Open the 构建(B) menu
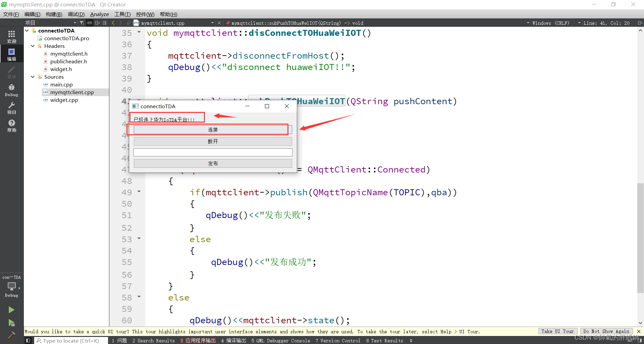 (x=54, y=14)
